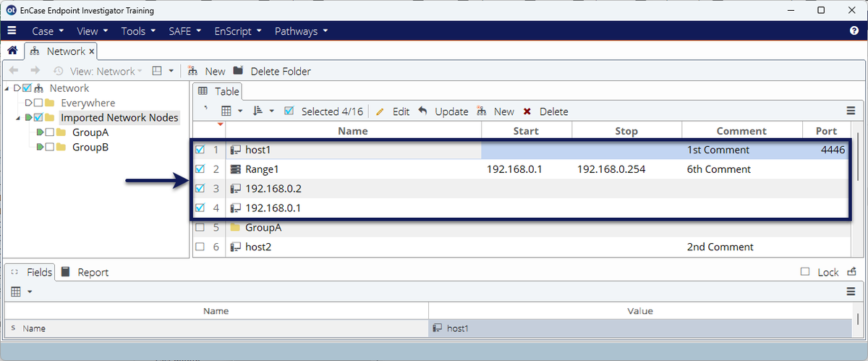
Task: Open the table pane options menu icon
Action: (x=851, y=111)
